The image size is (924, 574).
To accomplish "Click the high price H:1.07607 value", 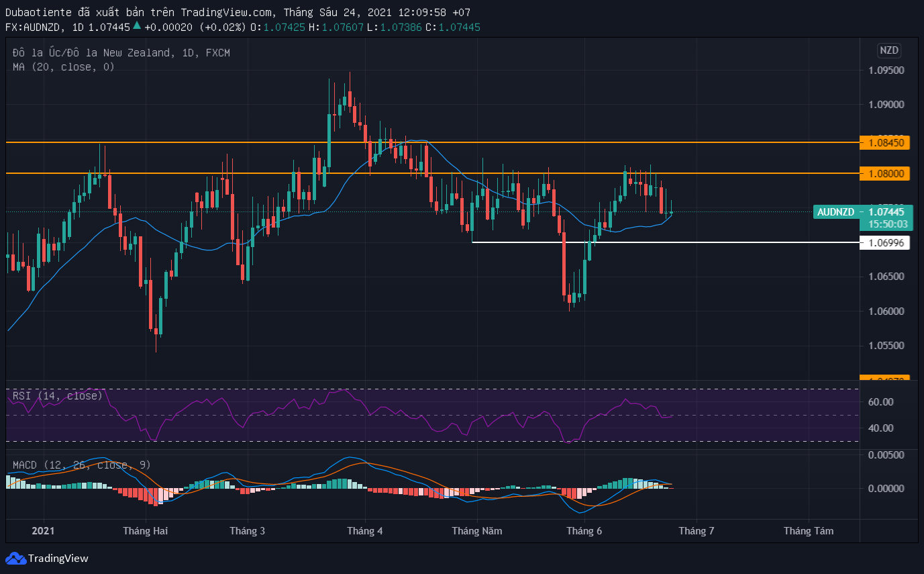I will point(336,27).
